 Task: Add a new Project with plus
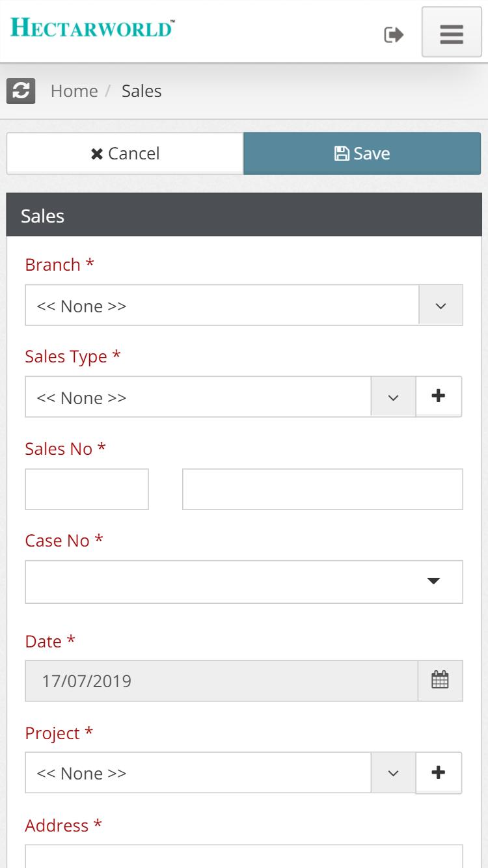tap(439, 772)
